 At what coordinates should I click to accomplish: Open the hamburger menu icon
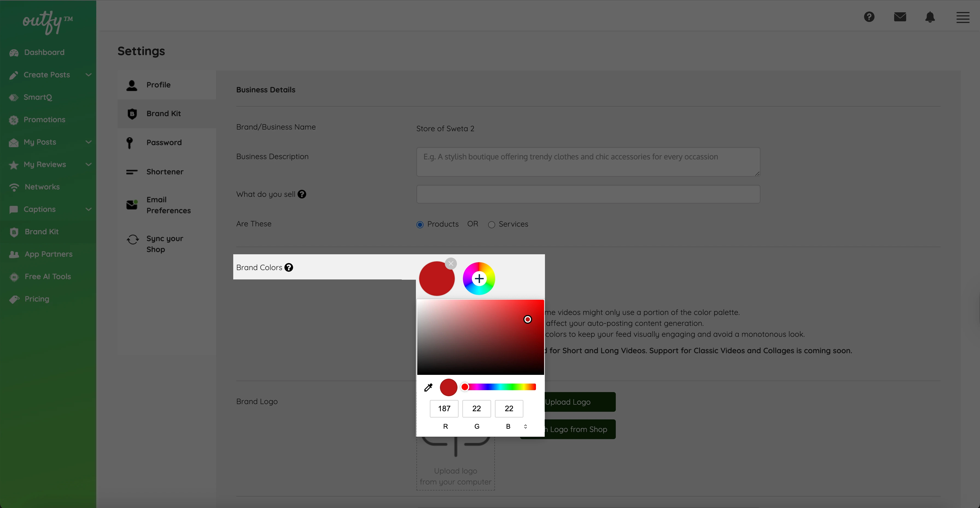point(962,17)
